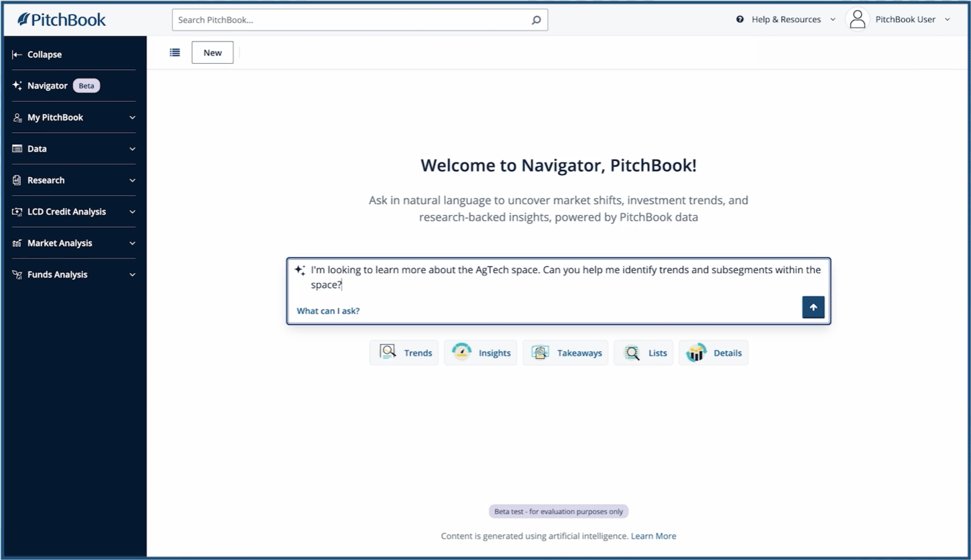971x560 pixels.
Task: Start a New conversation
Action: tap(213, 52)
